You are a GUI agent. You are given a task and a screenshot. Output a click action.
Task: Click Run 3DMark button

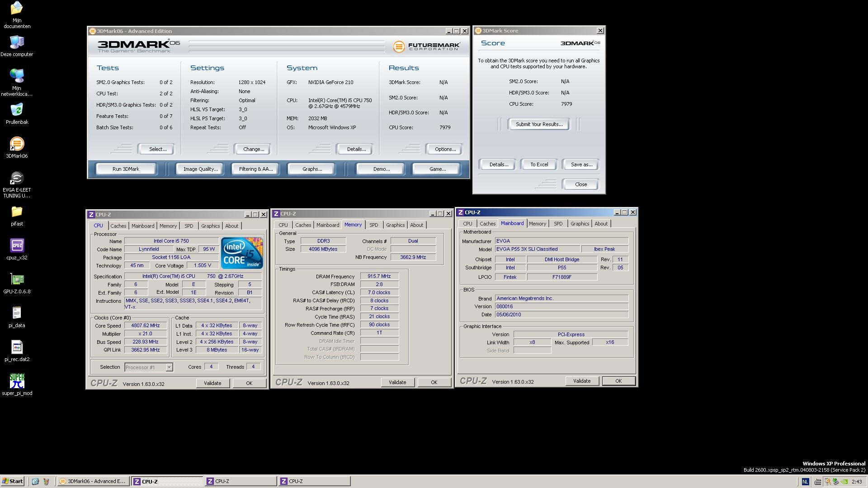126,169
